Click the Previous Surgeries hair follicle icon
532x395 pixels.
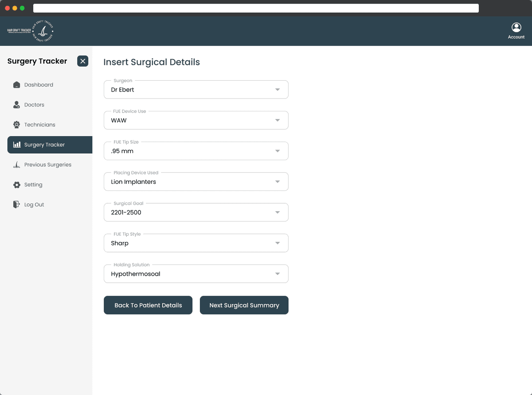point(17,165)
